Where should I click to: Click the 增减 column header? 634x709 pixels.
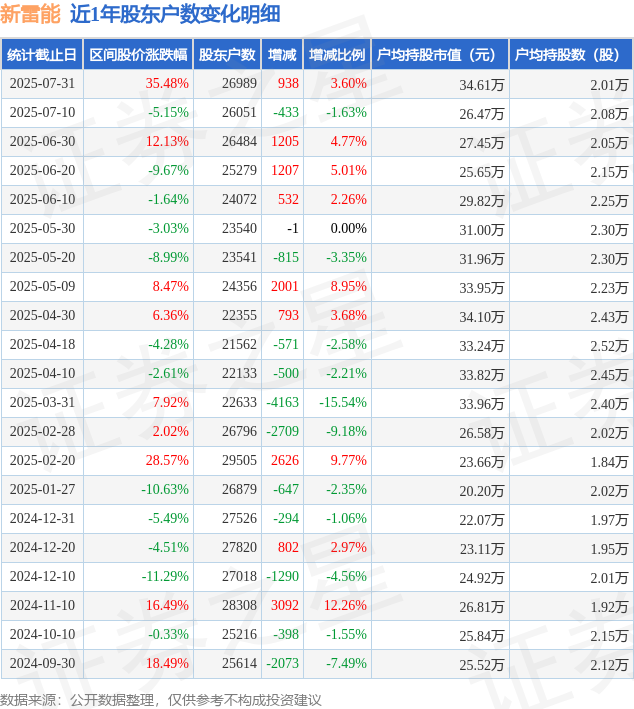click(x=282, y=55)
